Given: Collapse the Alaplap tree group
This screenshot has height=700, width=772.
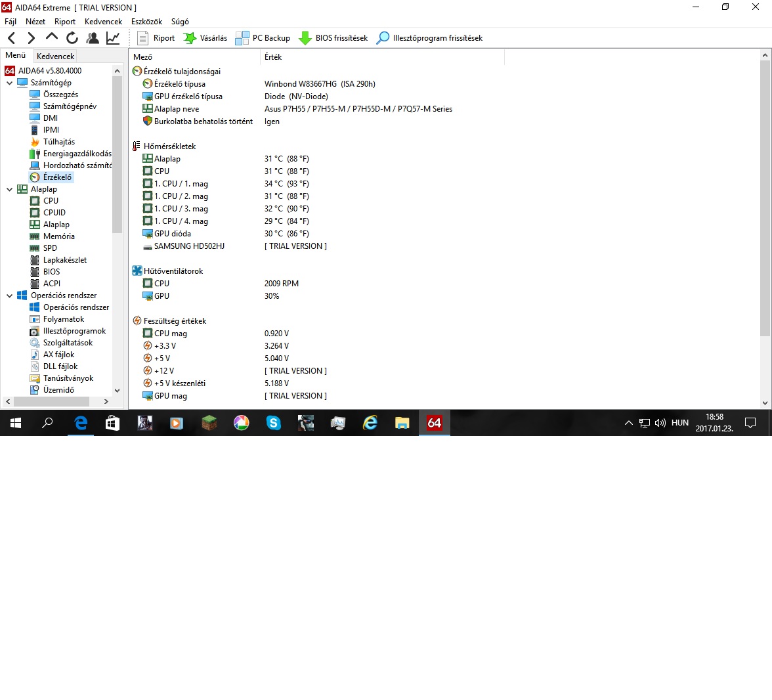Looking at the screenshot, I should click(9, 189).
